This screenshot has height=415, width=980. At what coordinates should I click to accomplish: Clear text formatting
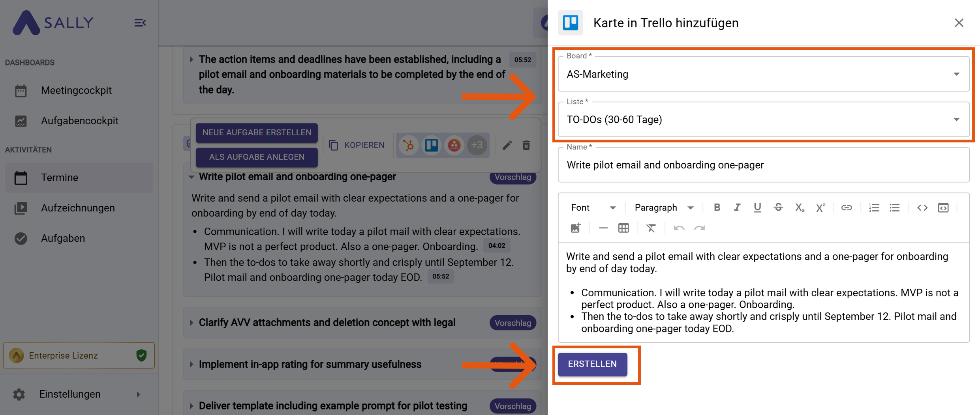[651, 228]
